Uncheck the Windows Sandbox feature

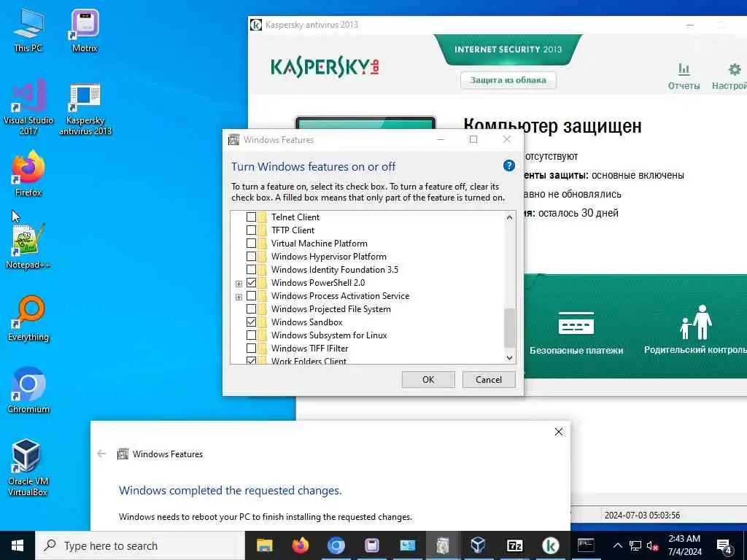251,322
